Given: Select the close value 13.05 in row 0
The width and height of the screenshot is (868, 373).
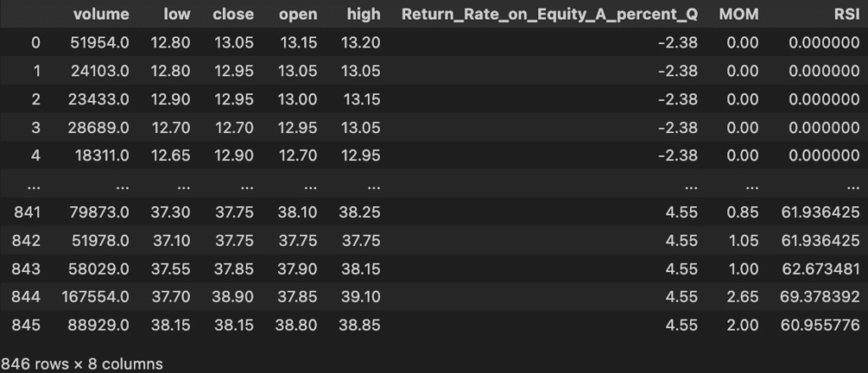Looking at the screenshot, I should point(235,42).
